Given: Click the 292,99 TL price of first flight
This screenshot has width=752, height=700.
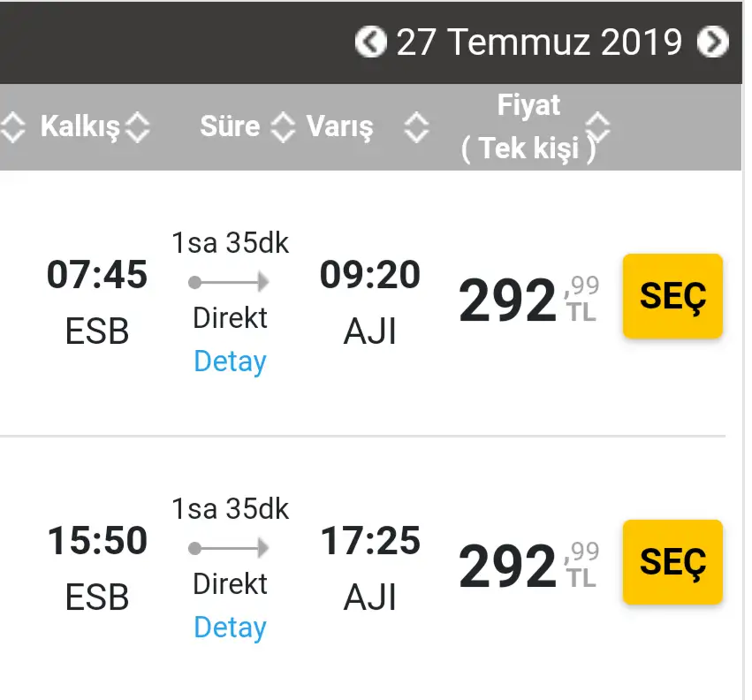Looking at the screenshot, I should pos(529,300).
